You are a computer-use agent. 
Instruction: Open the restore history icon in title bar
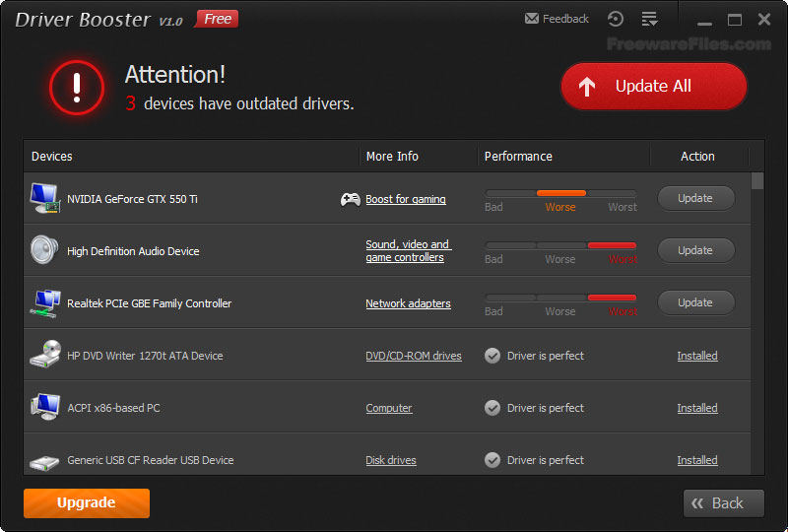point(616,19)
